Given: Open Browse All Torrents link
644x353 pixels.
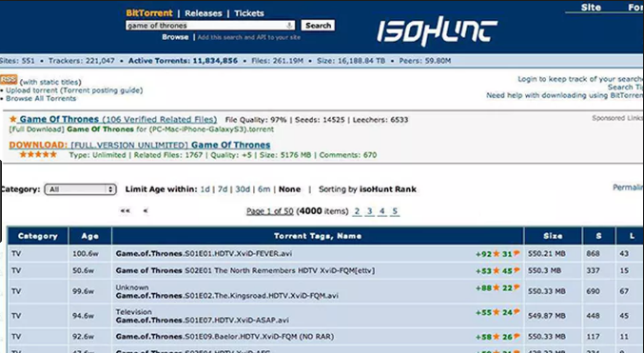Looking at the screenshot, I should pos(41,99).
